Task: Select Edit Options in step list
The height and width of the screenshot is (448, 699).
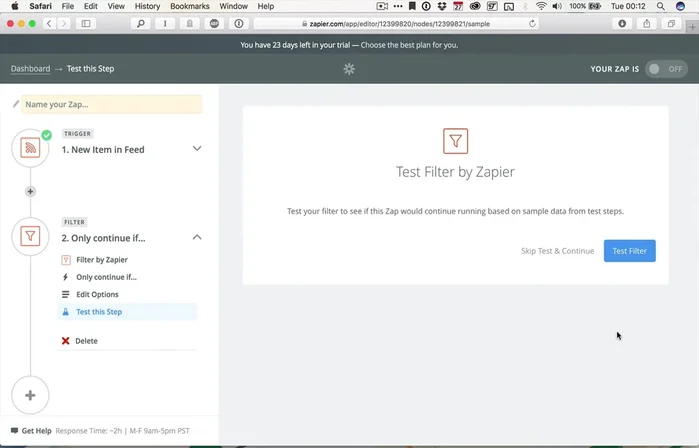Action: 97,294
